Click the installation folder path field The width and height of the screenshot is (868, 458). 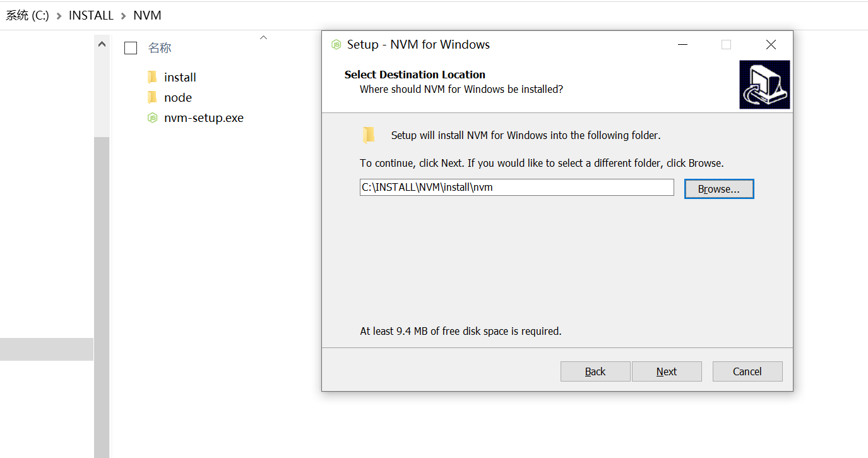[x=516, y=188]
